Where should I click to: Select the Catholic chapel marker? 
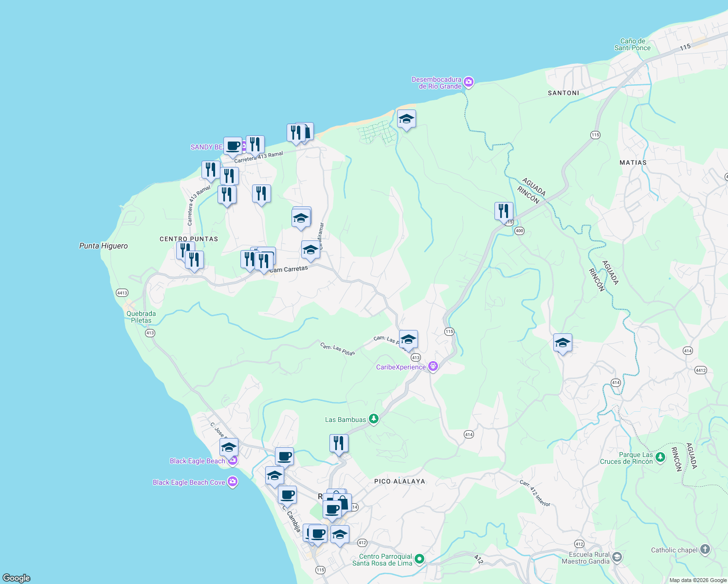click(x=704, y=549)
